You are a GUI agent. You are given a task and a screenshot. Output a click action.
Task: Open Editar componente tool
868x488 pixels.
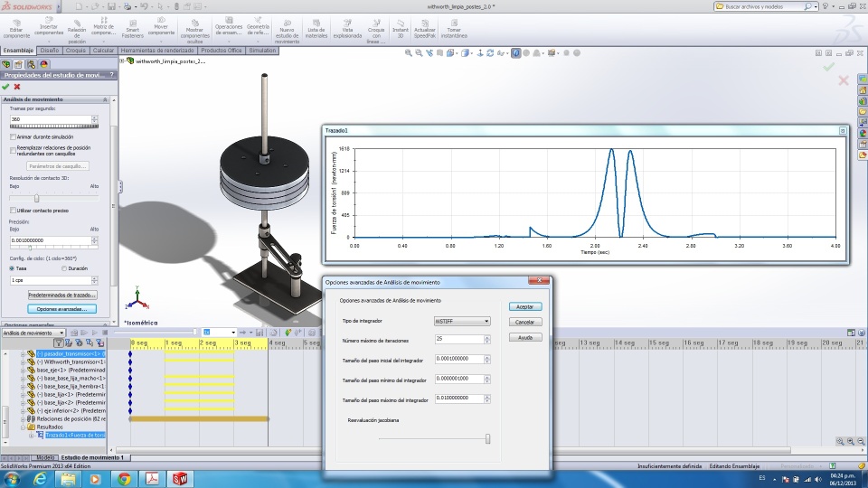[x=16, y=29]
